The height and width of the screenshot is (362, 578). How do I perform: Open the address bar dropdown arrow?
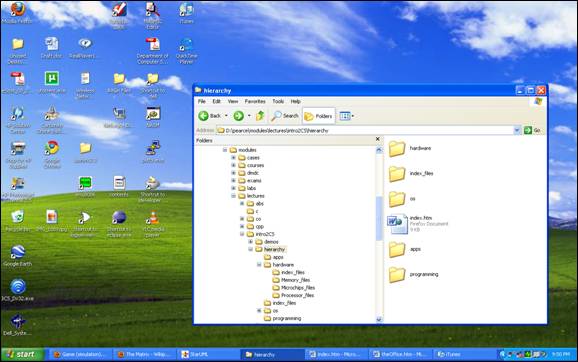(516, 130)
